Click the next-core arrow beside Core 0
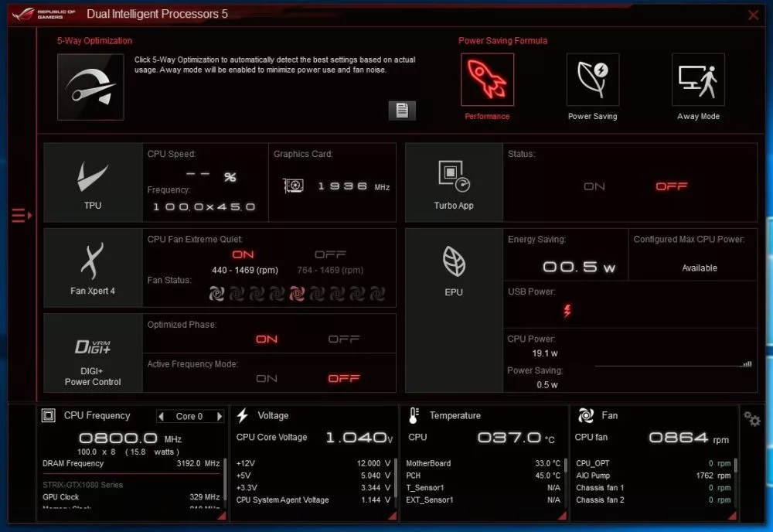The image size is (773, 532). tap(219, 415)
